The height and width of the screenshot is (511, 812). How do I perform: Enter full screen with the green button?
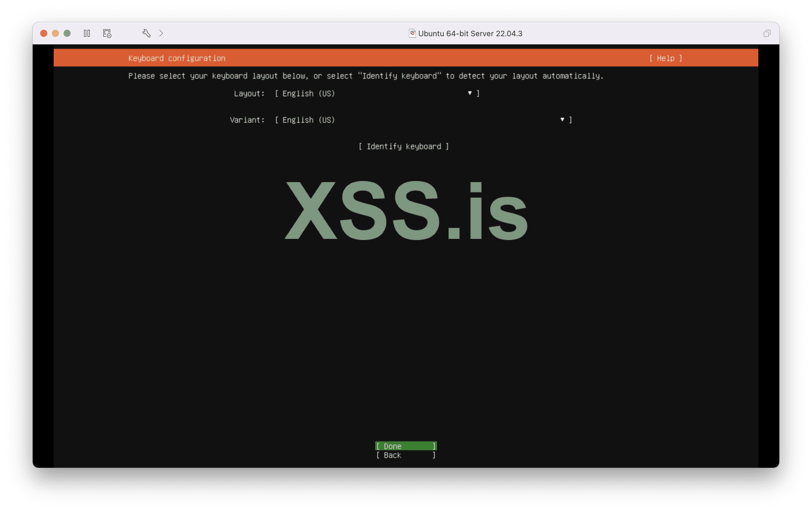tap(67, 33)
